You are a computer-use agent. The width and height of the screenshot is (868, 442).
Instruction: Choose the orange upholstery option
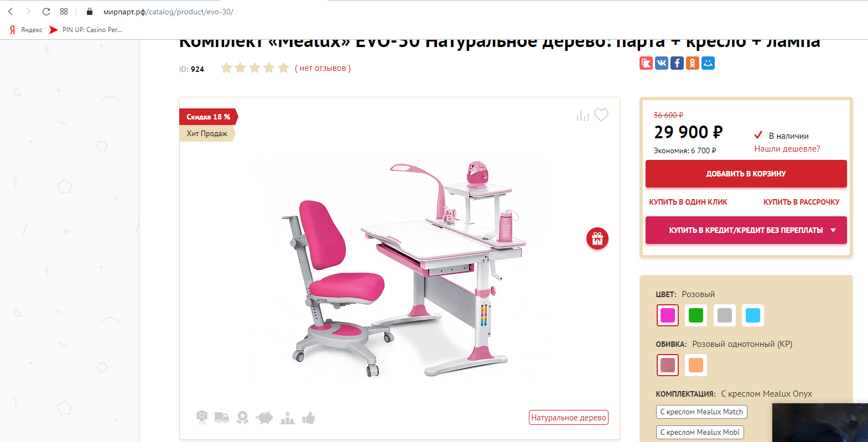pos(696,365)
